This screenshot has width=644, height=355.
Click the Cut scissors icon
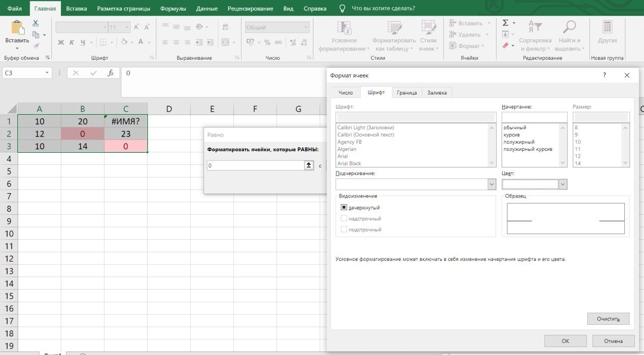(36, 24)
